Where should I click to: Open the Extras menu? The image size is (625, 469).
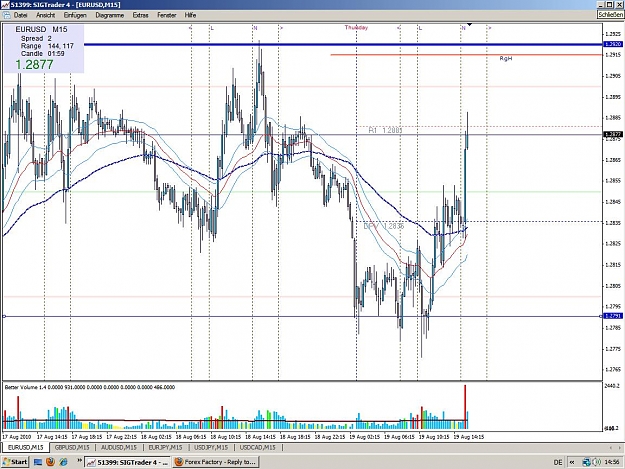tap(140, 15)
